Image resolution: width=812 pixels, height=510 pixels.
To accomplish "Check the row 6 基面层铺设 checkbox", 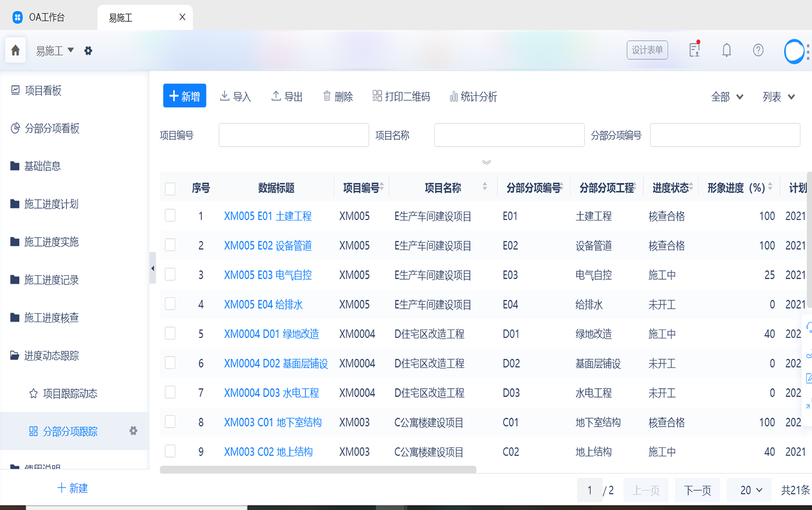I will [x=170, y=363].
